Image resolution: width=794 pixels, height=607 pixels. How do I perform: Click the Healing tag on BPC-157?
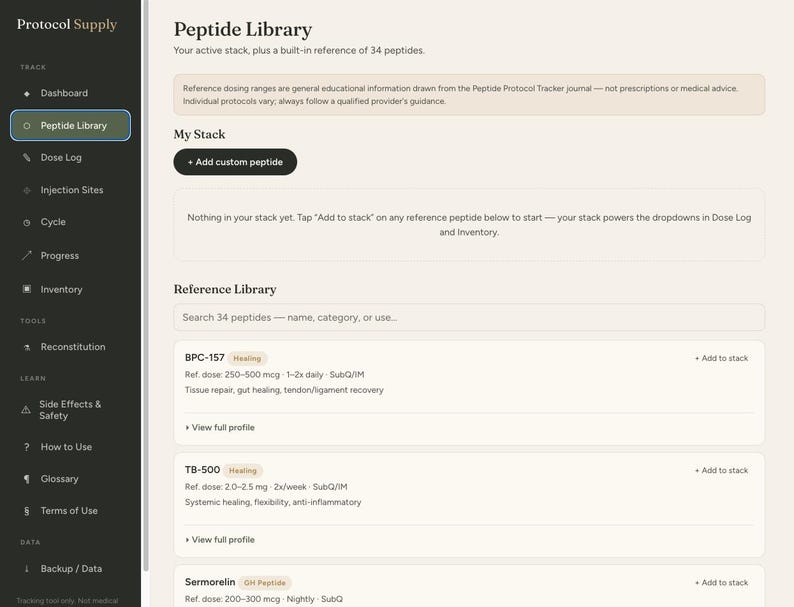tap(247, 358)
